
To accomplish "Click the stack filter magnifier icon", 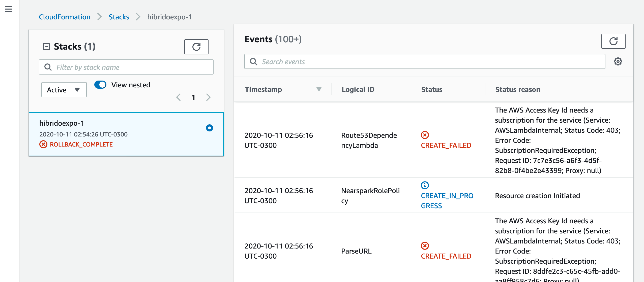I will point(48,67).
